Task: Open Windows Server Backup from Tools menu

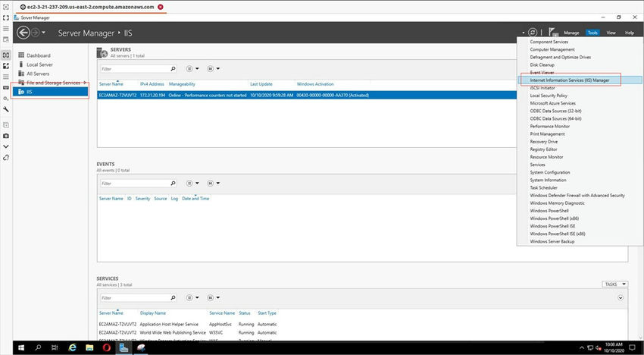Action: 552,241
